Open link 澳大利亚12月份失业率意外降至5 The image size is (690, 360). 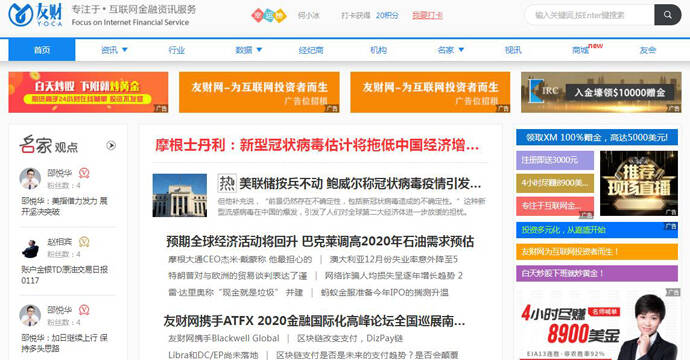394,259
